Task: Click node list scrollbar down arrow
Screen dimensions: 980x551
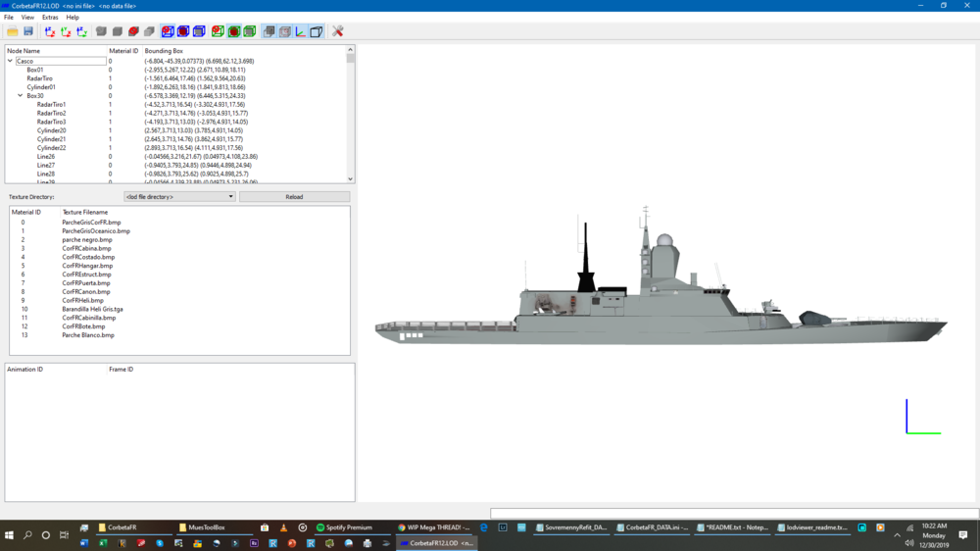Action: (350, 178)
